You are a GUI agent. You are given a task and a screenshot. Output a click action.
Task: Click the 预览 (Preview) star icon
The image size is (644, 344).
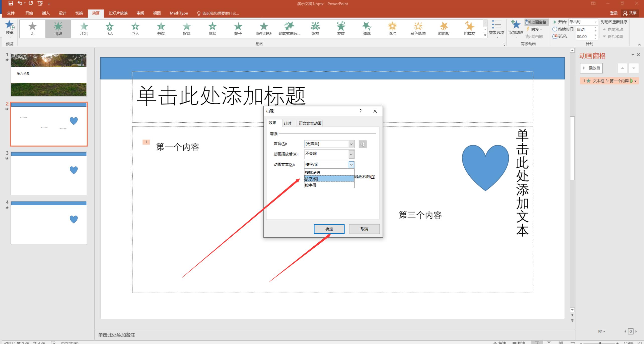point(10,25)
